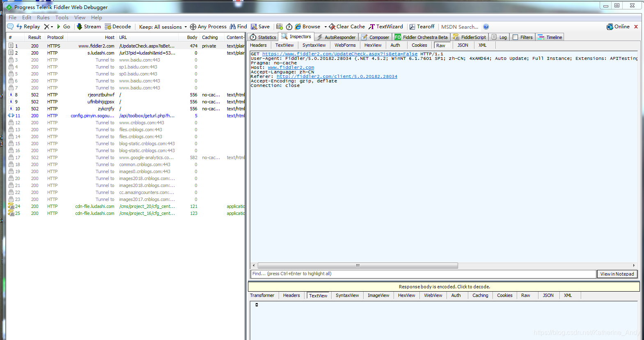Select session 8 rjeonztbuhwf 502 row
This screenshot has height=340, width=644.
[126, 95]
